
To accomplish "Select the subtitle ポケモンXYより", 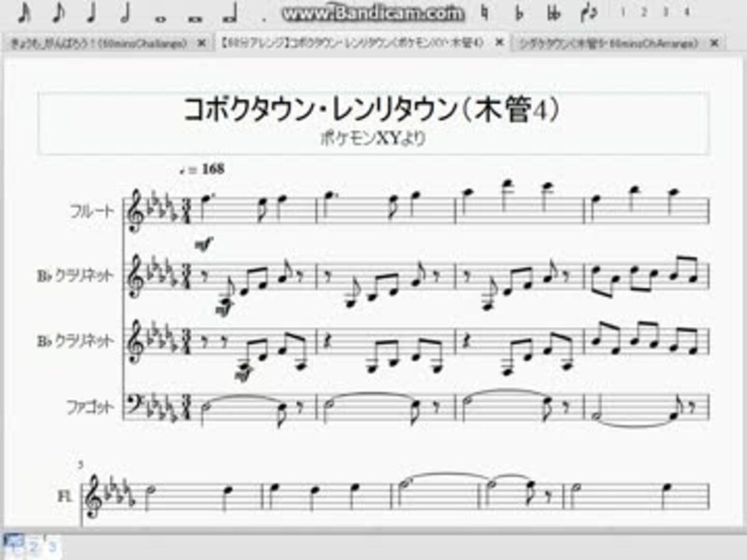I will [x=373, y=138].
